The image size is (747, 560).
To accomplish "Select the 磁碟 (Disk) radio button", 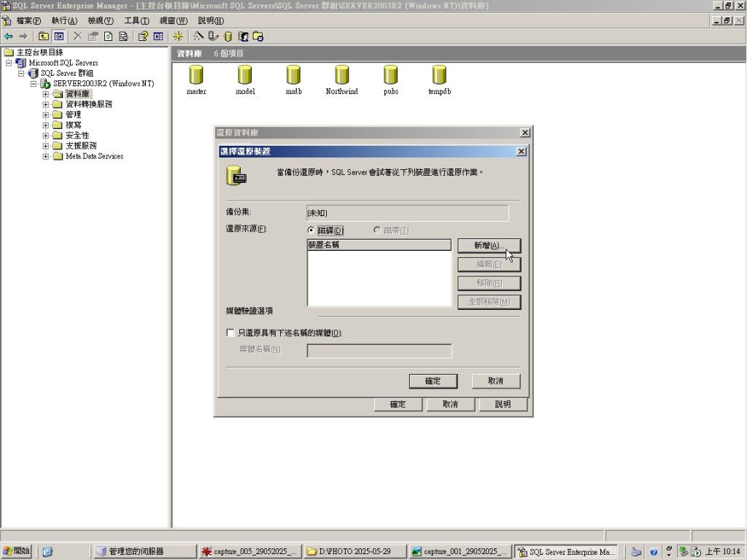I will (x=311, y=230).
